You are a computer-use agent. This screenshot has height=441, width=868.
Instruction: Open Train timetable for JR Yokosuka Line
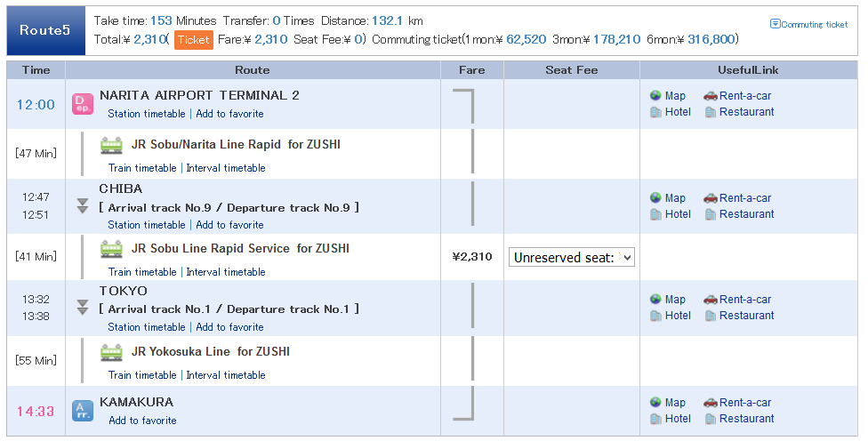pyautogui.click(x=142, y=374)
